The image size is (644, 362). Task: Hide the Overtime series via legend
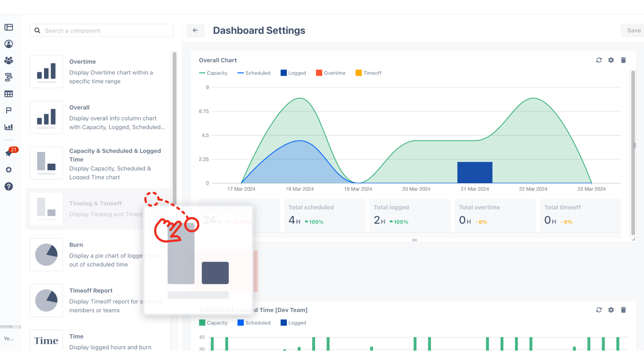pyautogui.click(x=331, y=73)
